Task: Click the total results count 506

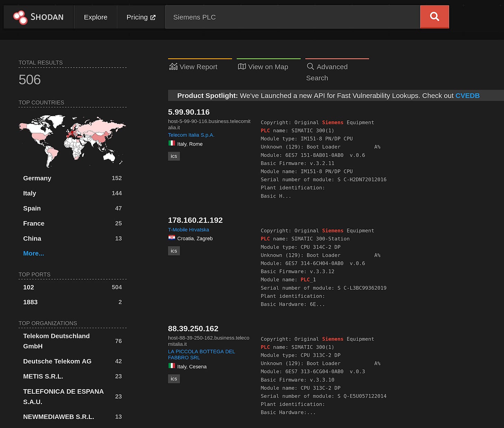Action: tap(29, 80)
